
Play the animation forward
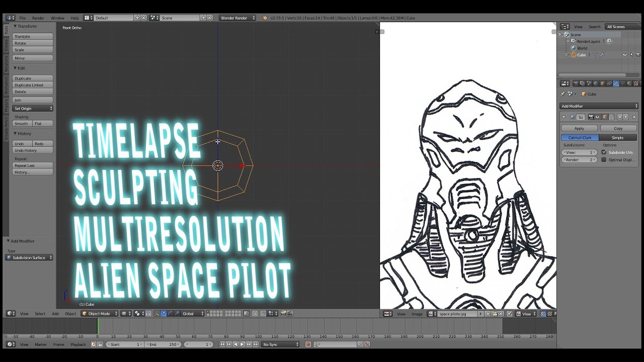242,344
